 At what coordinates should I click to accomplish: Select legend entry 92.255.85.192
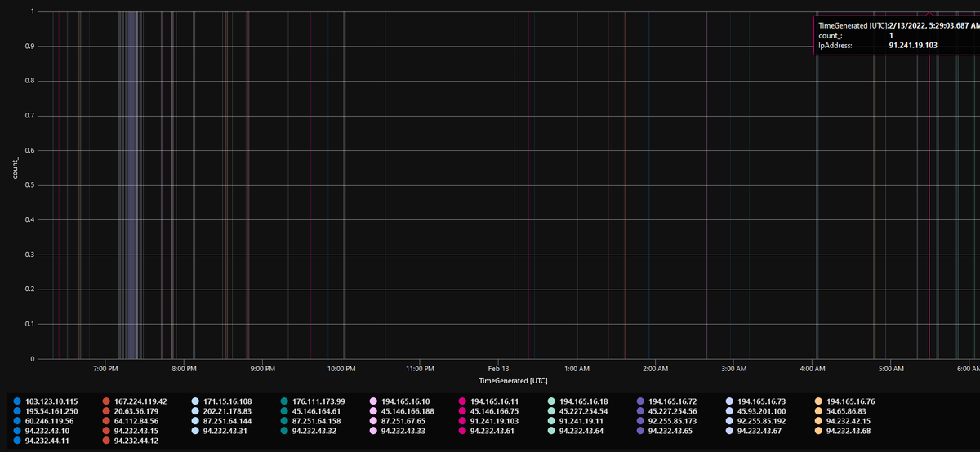(755, 421)
